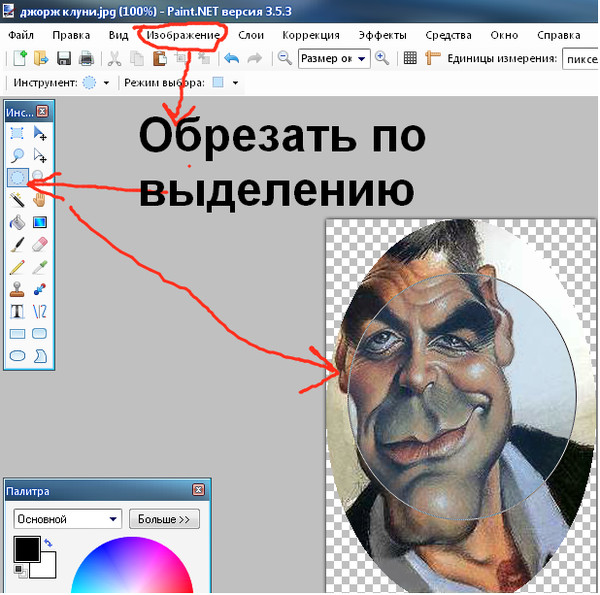Select the Clone Stamp tool
Image resolution: width=600 pixels, height=595 pixels.
click(x=17, y=289)
